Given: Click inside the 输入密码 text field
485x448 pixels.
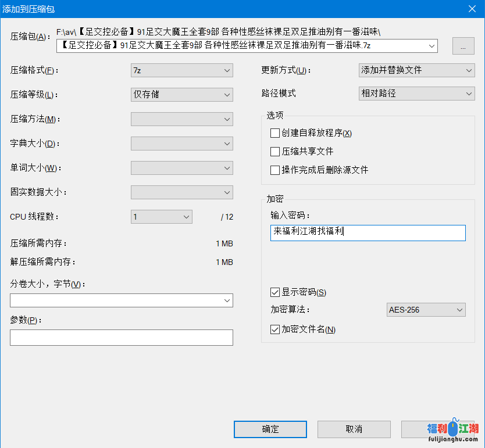Looking at the screenshot, I should coord(368,232).
